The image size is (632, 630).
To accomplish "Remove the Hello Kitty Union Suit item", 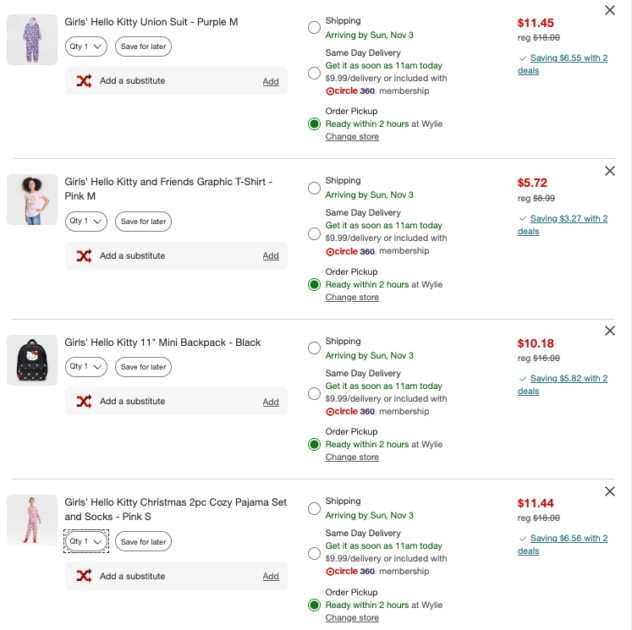I will pyautogui.click(x=610, y=10).
